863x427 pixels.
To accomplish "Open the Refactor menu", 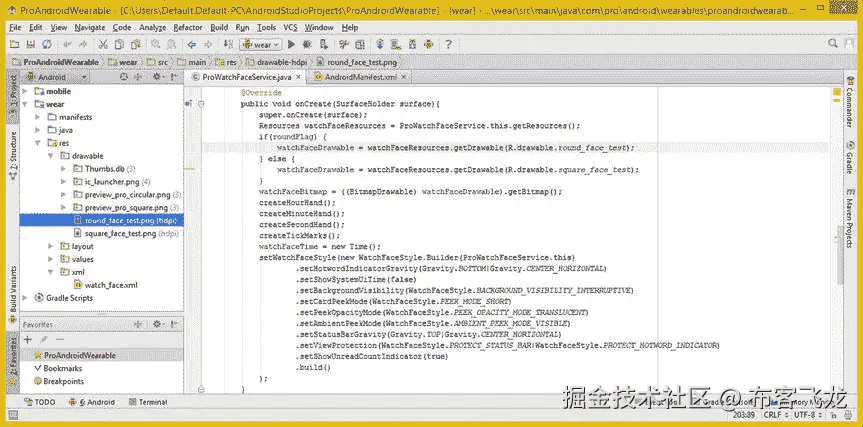I will [188, 28].
